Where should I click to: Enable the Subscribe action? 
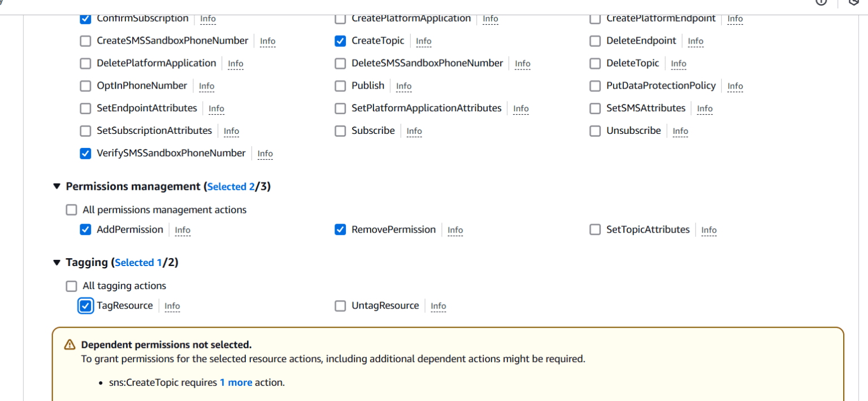pos(340,130)
